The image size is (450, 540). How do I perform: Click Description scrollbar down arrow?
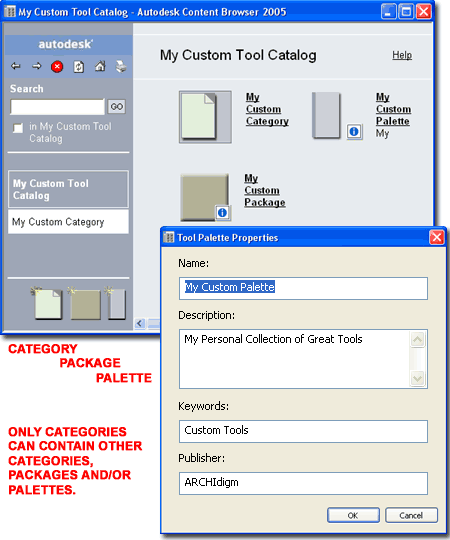(x=418, y=378)
